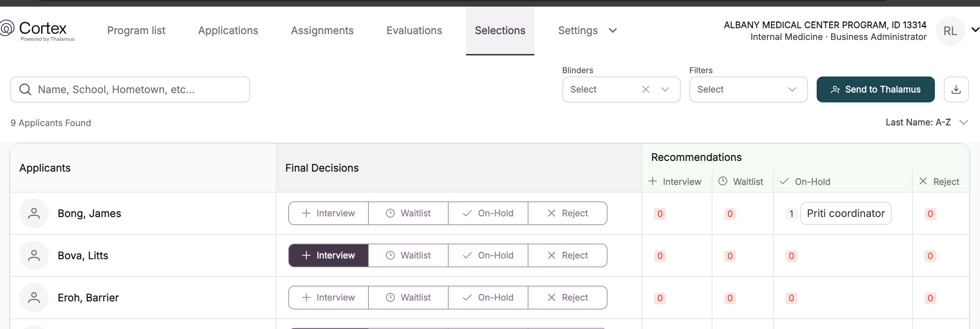Viewport: 980px width, 329px height.
Task: Expand the Settings menu
Action: pos(587,30)
